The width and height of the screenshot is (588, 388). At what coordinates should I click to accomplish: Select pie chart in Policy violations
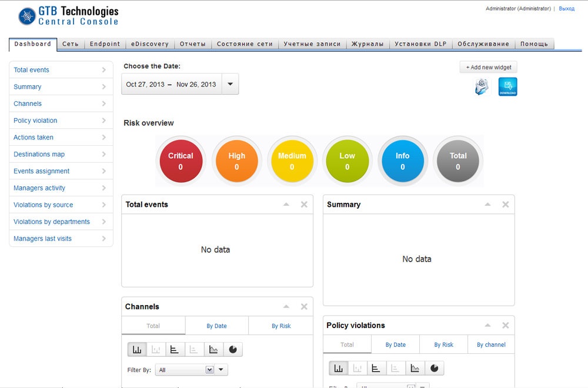click(435, 368)
